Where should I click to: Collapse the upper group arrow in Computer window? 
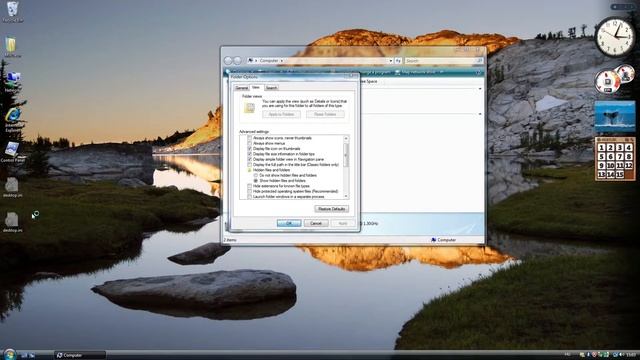click(x=480, y=89)
